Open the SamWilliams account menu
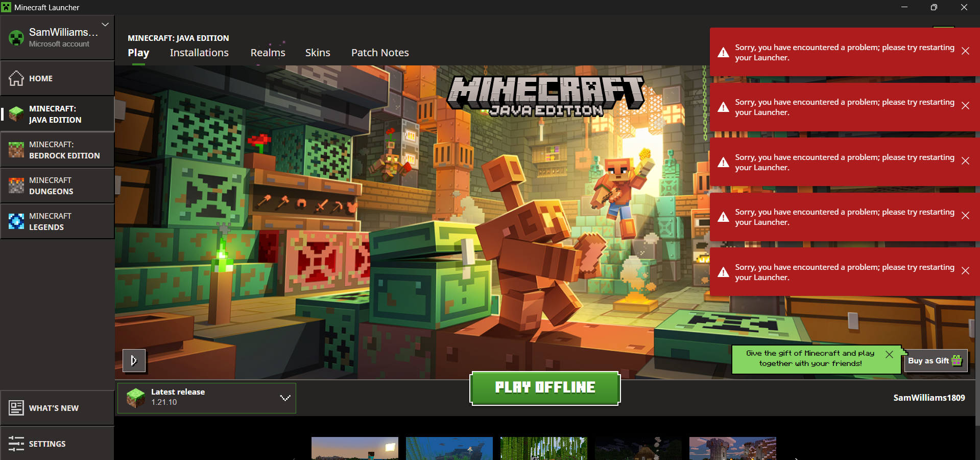The width and height of the screenshot is (980, 460). (57, 37)
